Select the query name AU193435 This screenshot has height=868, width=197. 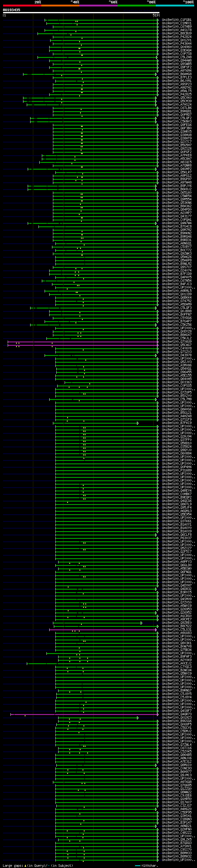[x=11, y=10]
